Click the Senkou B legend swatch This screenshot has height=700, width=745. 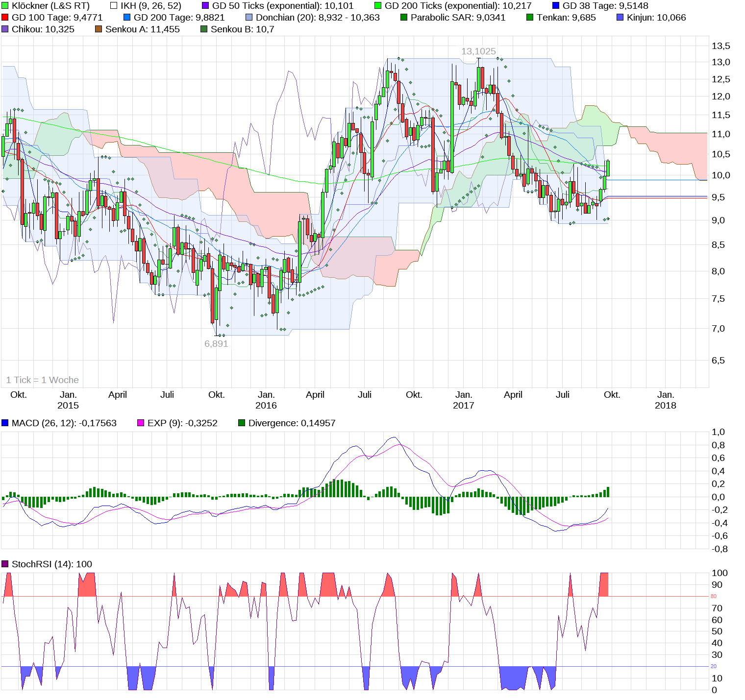[x=204, y=29]
